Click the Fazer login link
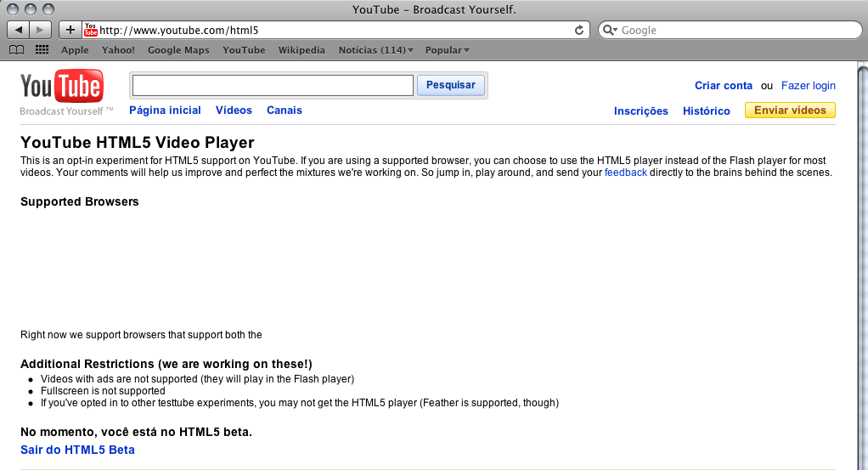Viewport: 868px width, 470px height. [x=809, y=85]
